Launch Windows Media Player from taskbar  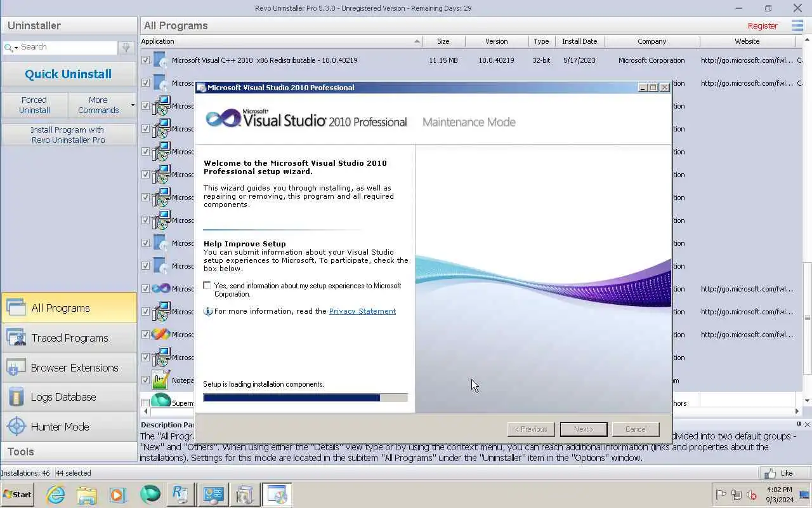[x=117, y=494]
